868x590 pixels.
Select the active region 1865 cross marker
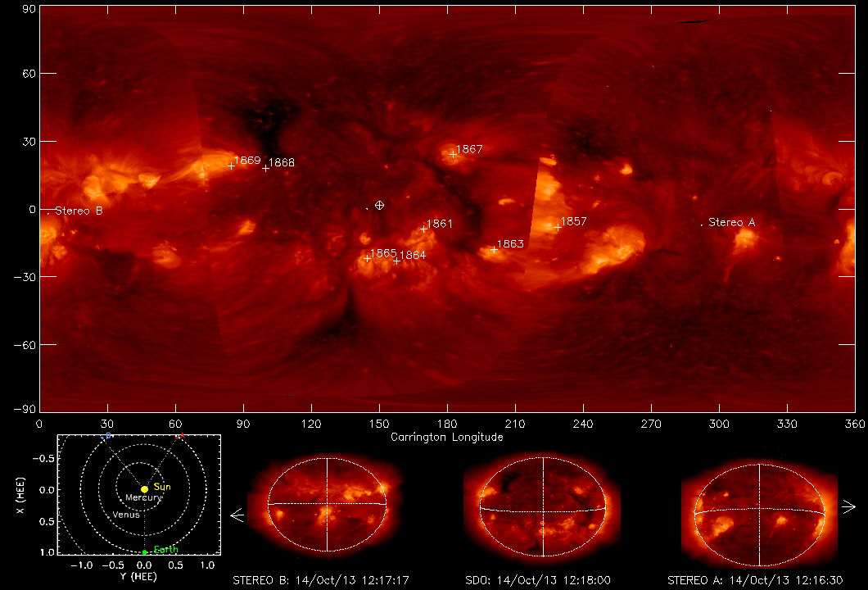tap(367, 259)
